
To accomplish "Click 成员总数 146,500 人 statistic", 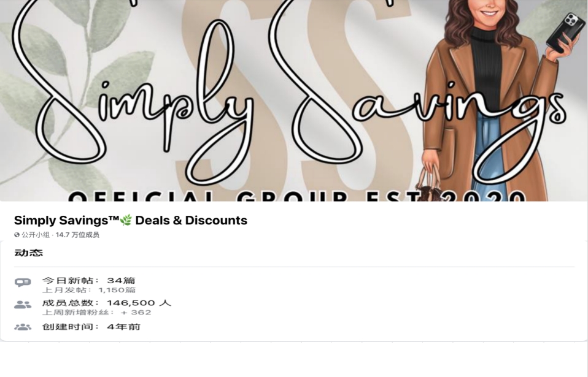I will pyautogui.click(x=107, y=303).
